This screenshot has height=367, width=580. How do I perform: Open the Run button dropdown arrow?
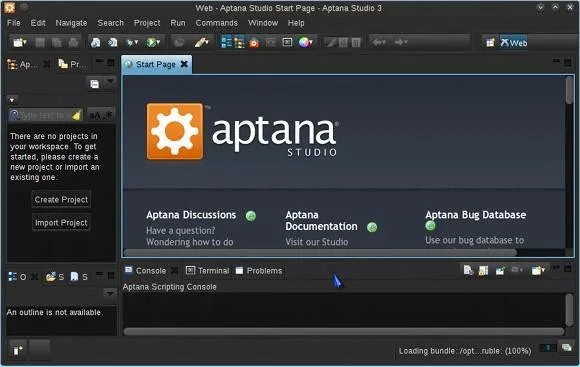click(158, 43)
